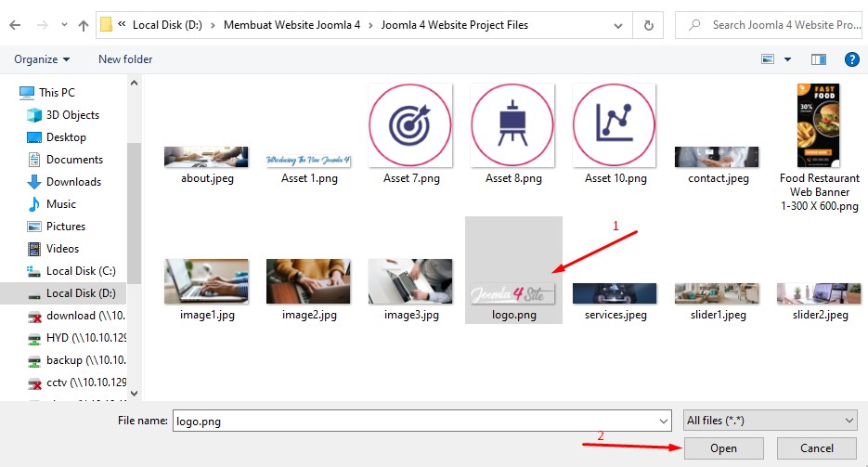This screenshot has height=467, width=868.
Task: Select 3D Objects in navigation pane
Action: click(72, 115)
